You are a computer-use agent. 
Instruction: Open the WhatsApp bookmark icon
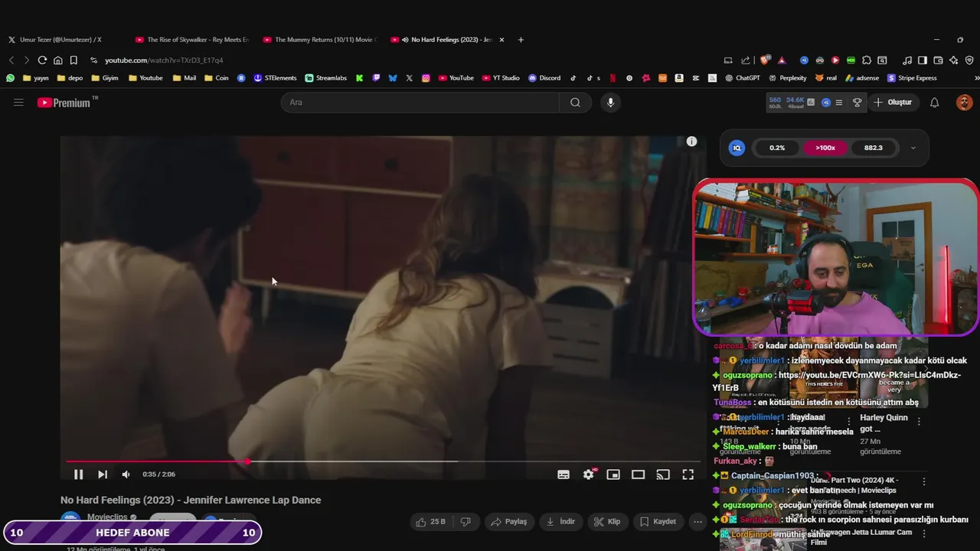pyautogui.click(x=10, y=78)
